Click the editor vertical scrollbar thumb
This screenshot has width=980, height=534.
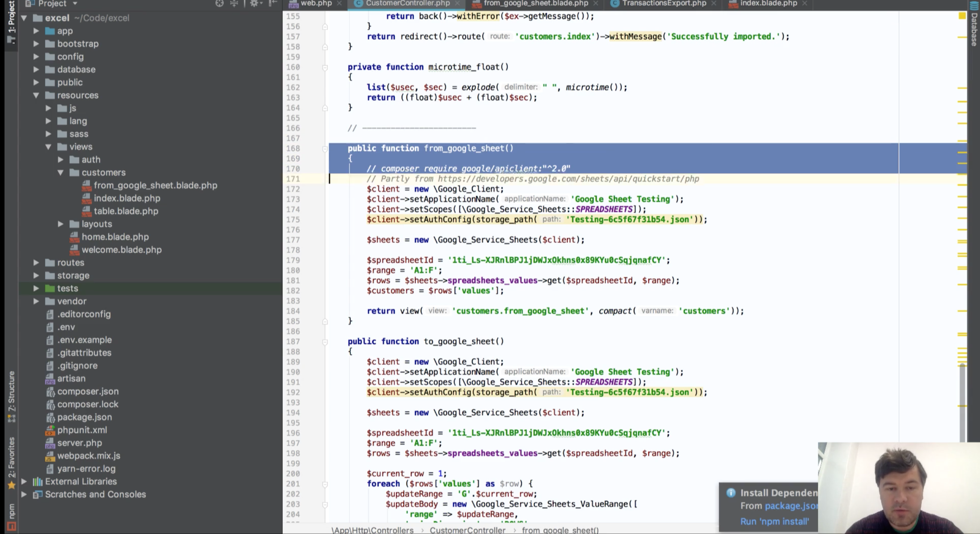tap(962, 402)
